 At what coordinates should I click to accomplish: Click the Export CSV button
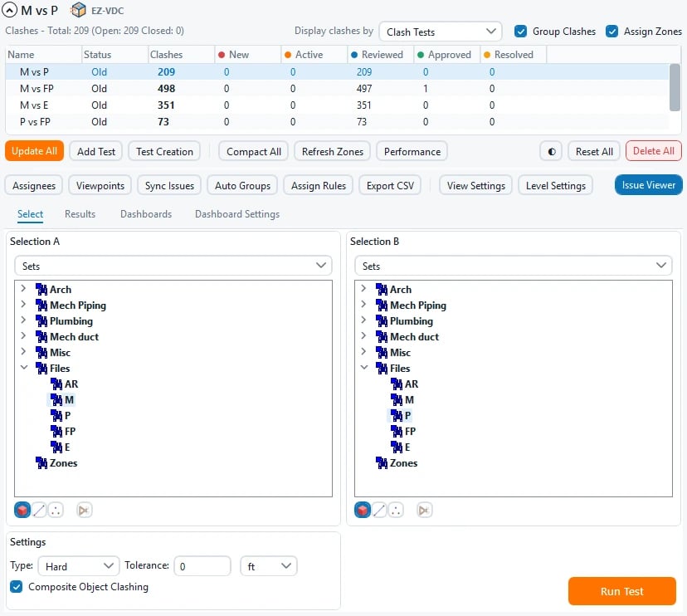point(390,185)
